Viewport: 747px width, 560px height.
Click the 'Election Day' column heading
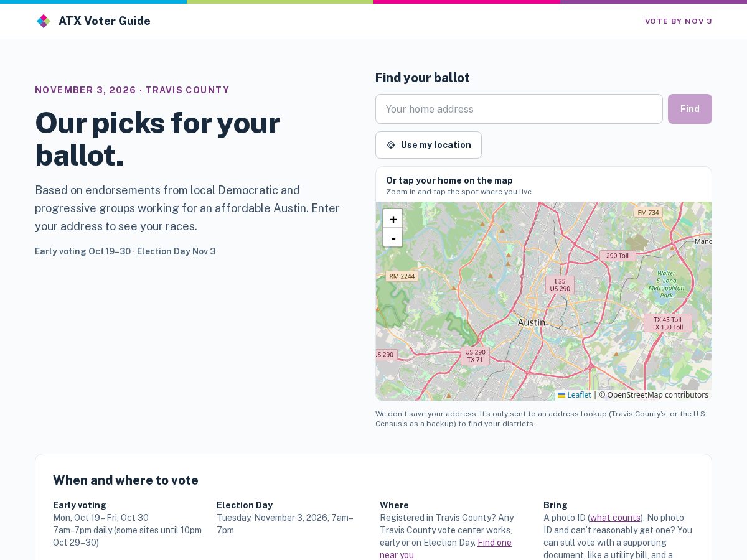point(245,505)
